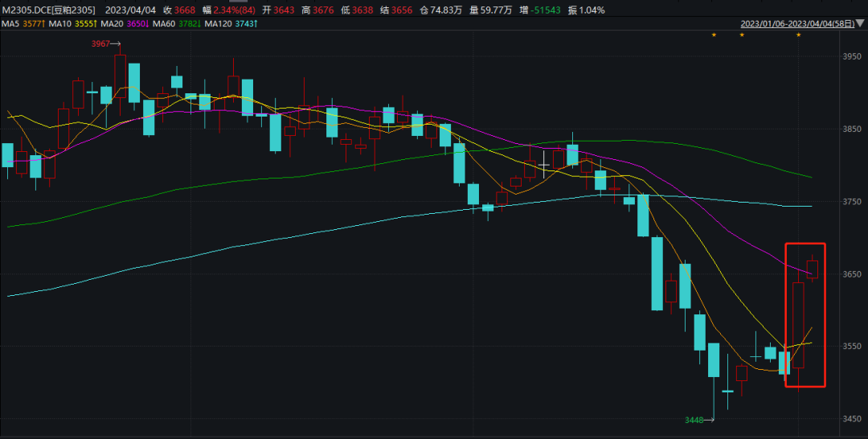The height and width of the screenshot is (439, 868).
Task: Click the rightmost star event marker
Action: (798, 35)
